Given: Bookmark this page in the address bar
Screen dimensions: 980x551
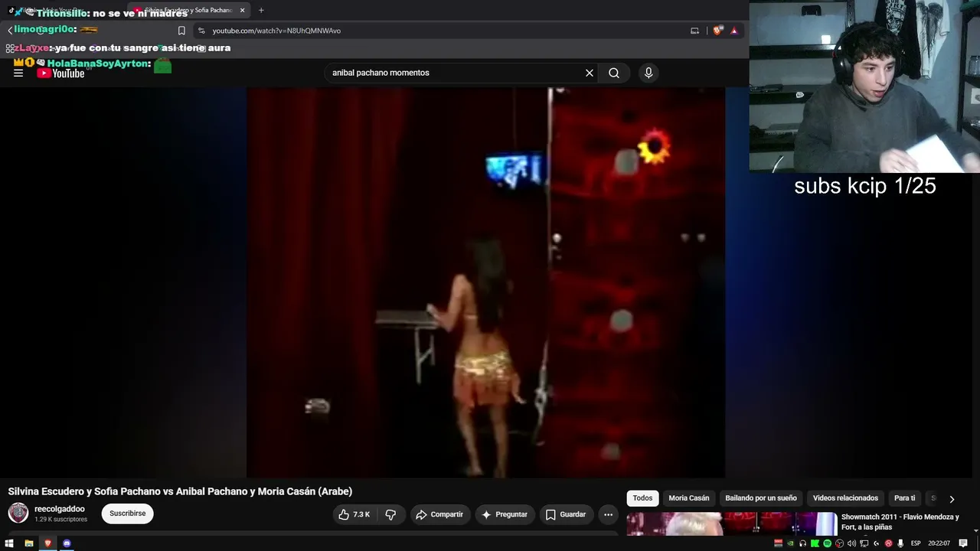Looking at the screenshot, I should (181, 31).
